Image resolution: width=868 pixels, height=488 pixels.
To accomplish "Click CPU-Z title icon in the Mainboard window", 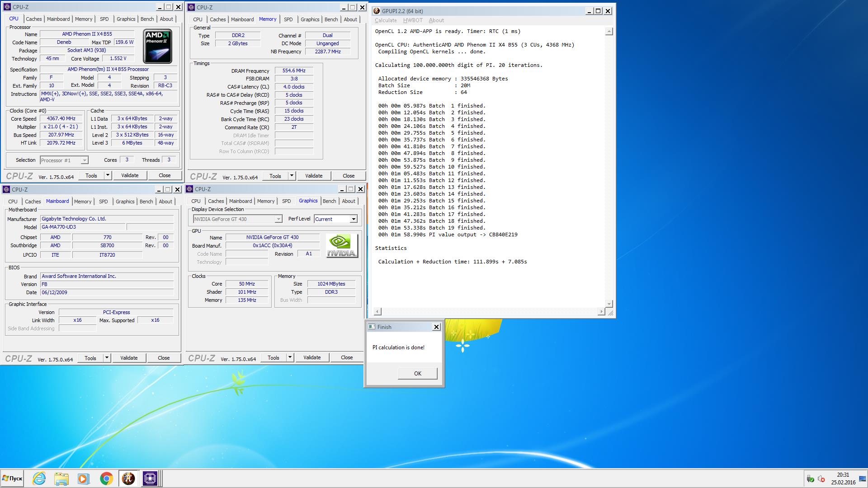I will pyautogui.click(x=6, y=189).
